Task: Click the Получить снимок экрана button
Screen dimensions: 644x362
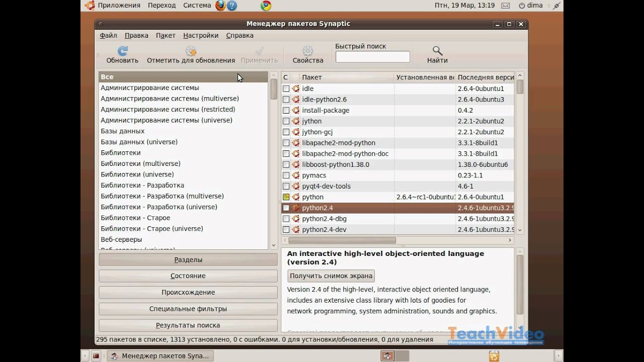Action: click(x=331, y=276)
